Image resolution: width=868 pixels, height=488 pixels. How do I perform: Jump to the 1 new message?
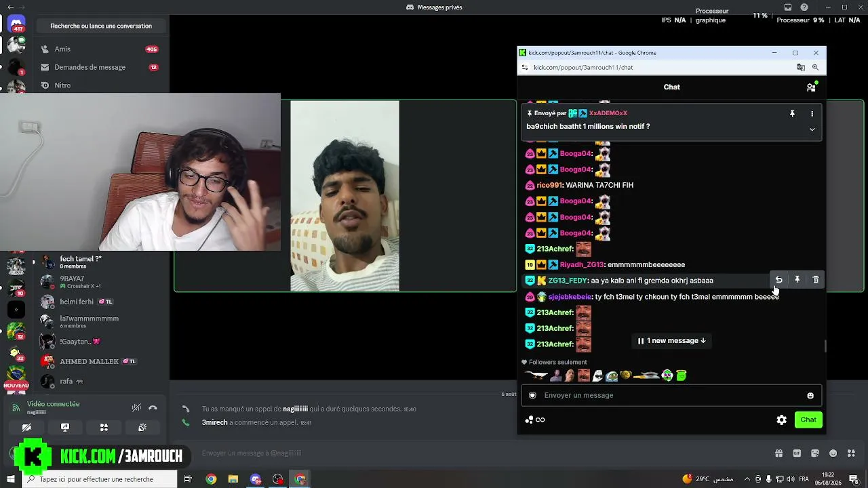click(x=672, y=341)
